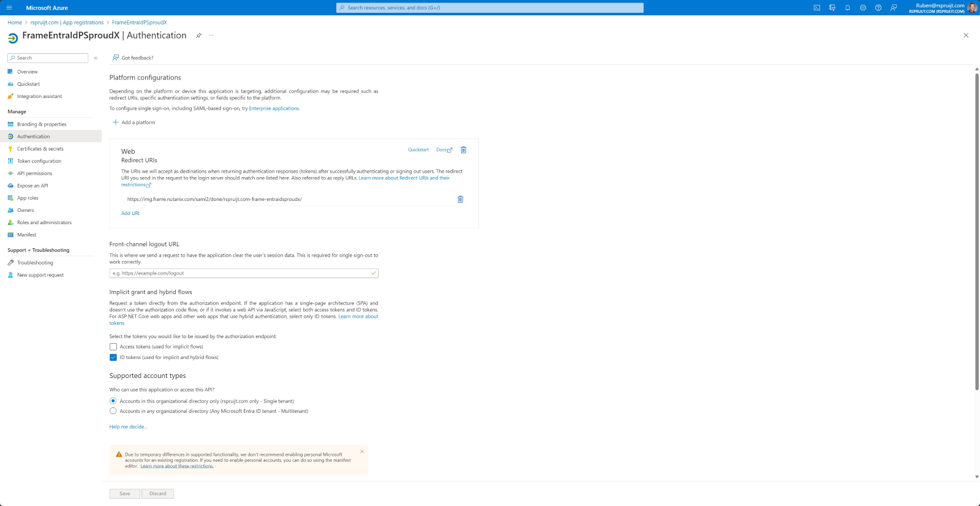The width and height of the screenshot is (980, 506).
Task: Open Cloud Shell from the top bar
Action: pyautogui.click(x=816, y=8)
